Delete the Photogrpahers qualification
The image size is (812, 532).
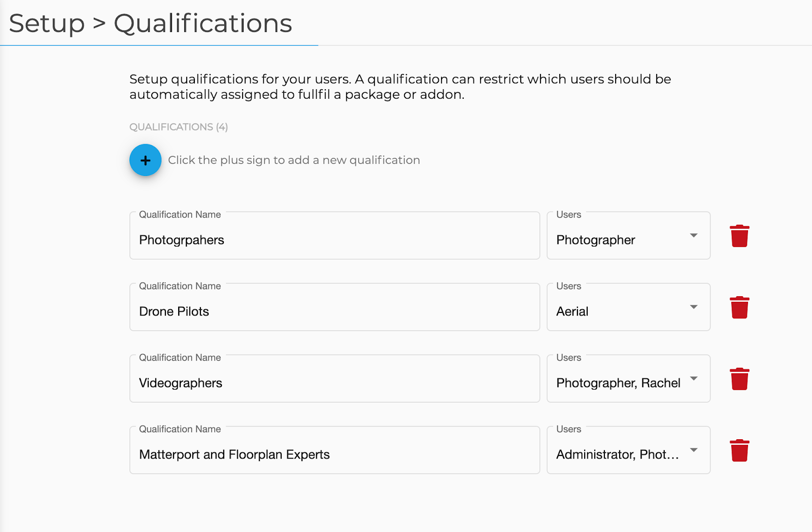[x=739, y=236]
